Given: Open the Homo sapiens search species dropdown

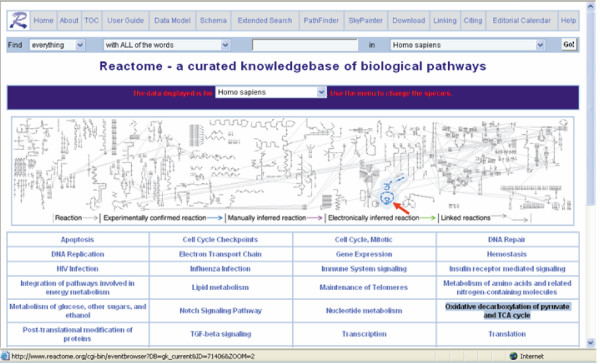Looking at the screenshot, I should tap(467, 45).
